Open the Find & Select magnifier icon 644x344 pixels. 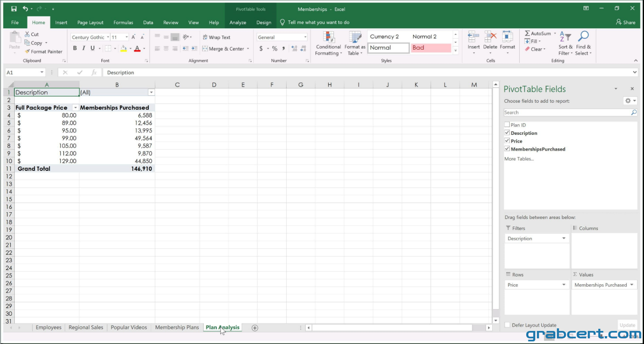pyautogui.click(x=583, y=37)
